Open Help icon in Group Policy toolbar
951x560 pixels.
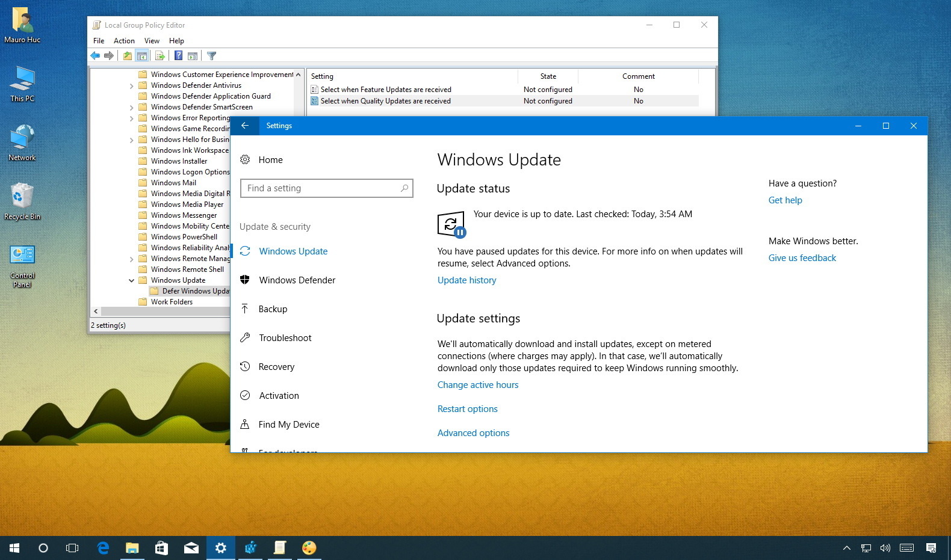tap(179, 56)
